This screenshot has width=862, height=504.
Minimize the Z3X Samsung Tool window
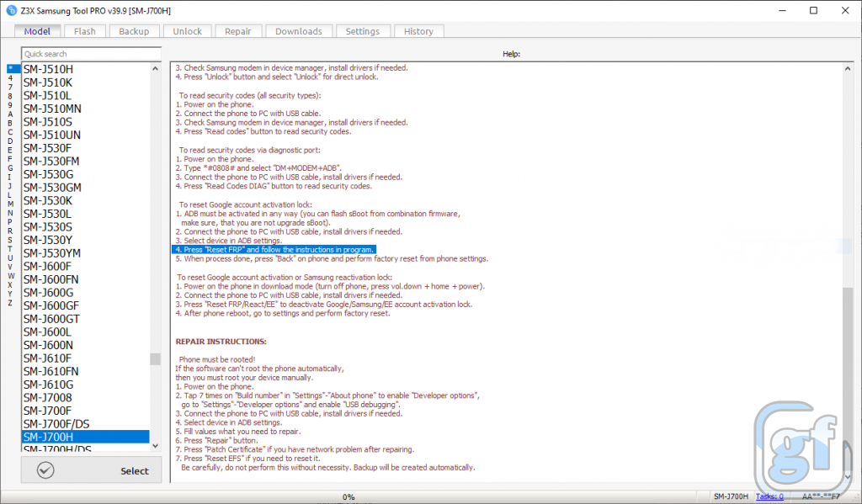[782, 10]
